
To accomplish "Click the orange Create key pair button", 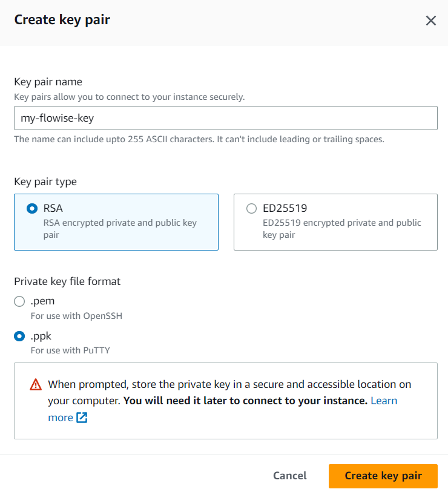I will point(383,476).
